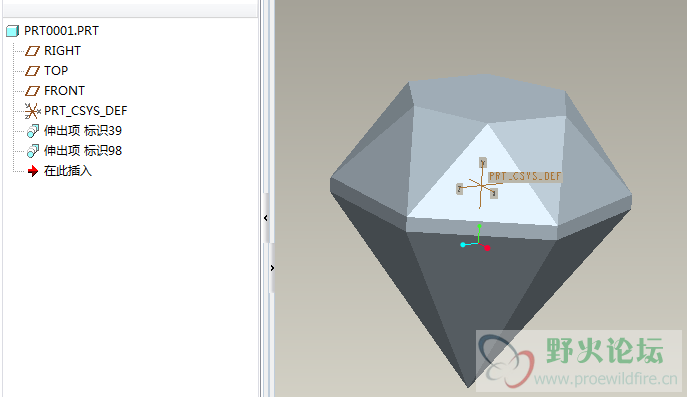
Task: Click the TOP datum plane icon
Action: 32,71
